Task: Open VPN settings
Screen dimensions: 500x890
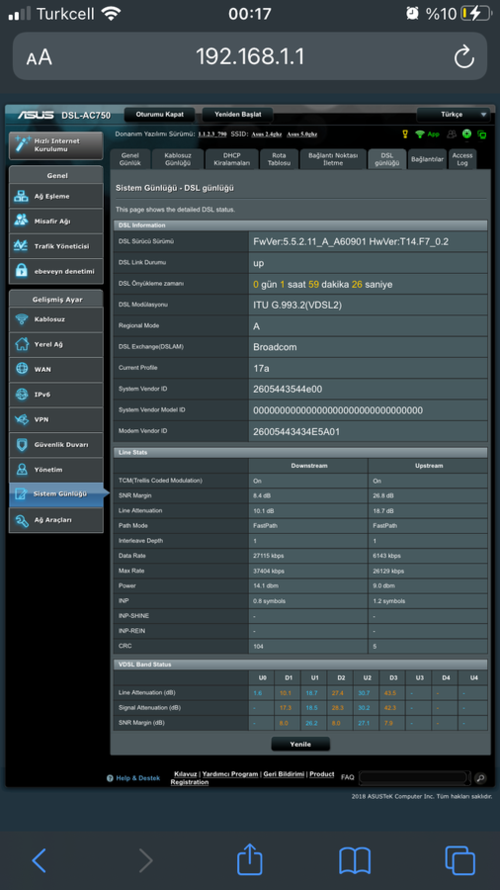Action: (x=56, y=419)
